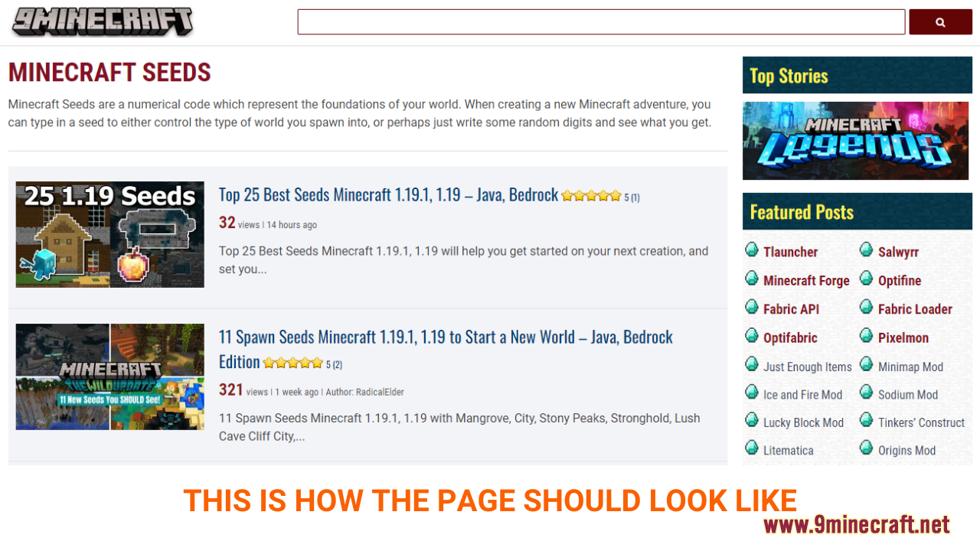Open Top 25 Best Seeds Minecraft article link
This screenshot has width=980, height=551.
[388, 195]
